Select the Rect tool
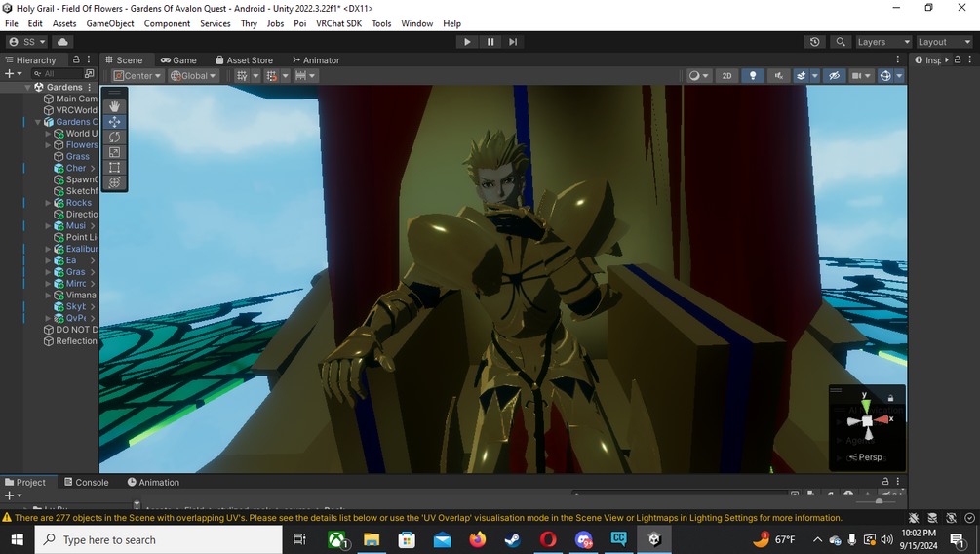980x554 pixels. pos(114,167)
